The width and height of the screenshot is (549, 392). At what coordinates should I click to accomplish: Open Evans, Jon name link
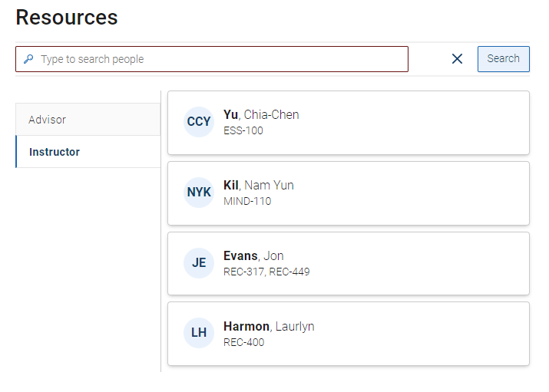pyautogui.click(x=253, y=256)
